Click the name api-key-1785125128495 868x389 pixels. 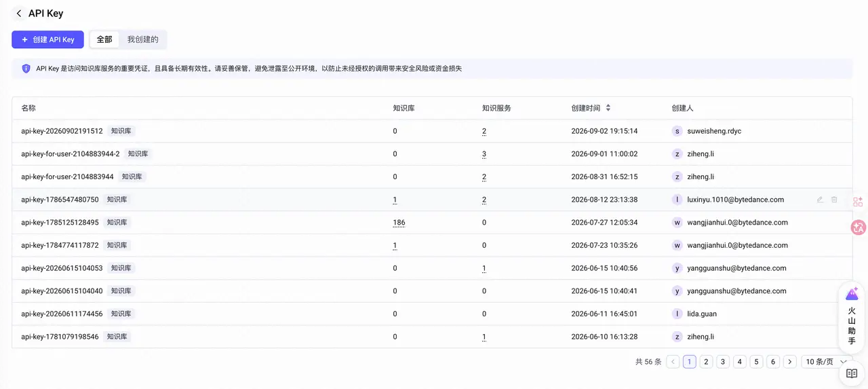[x=60, y=223]
